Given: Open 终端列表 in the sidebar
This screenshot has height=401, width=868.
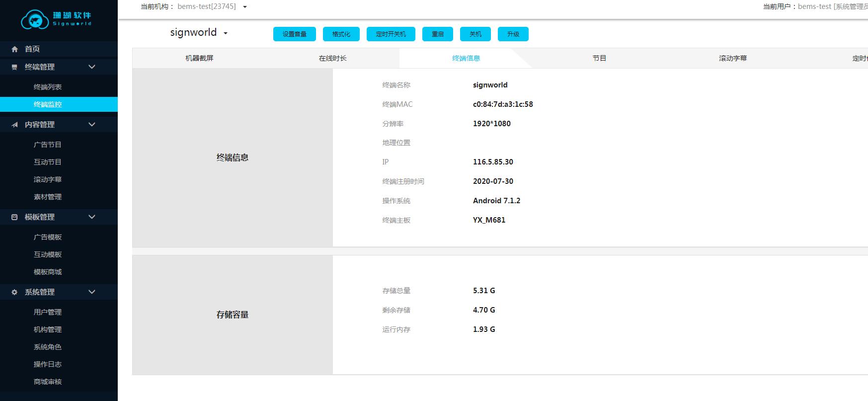Looking at the screenshot, I should (48, 87).
